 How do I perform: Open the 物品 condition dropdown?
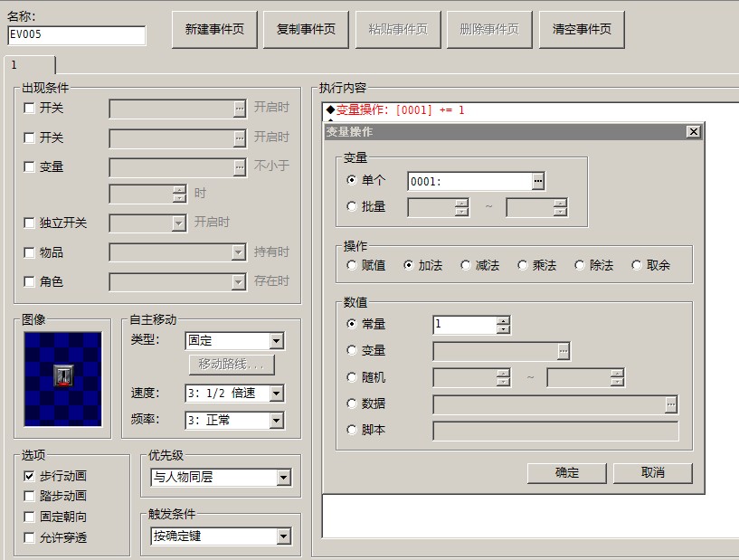pyautogui.click(x=239, y=252)
